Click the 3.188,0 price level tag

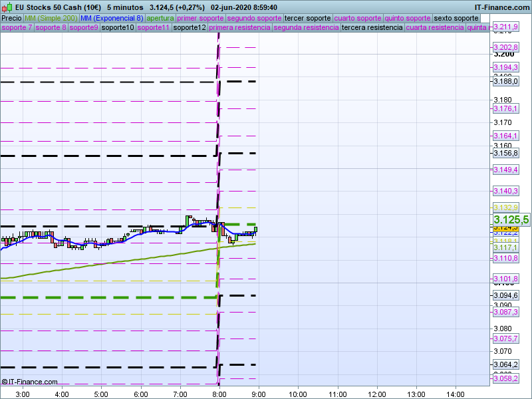506,81
